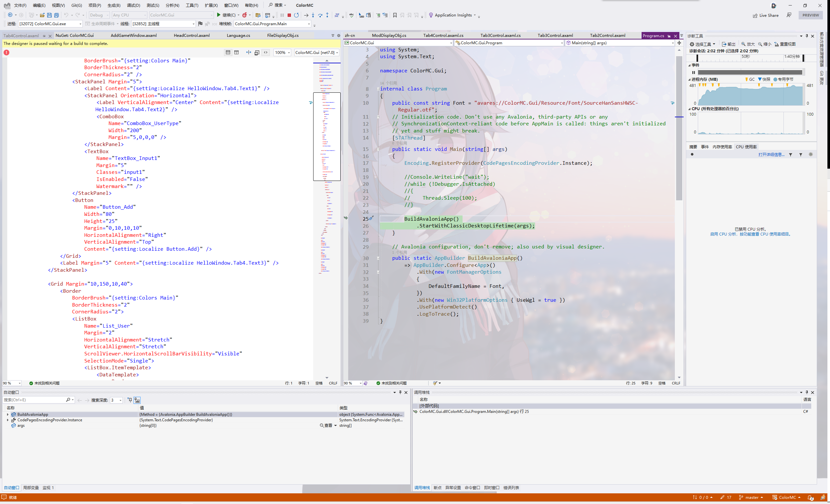
Task: Switch to the Tab2Control.axaml tab
Action: (607, 35)
